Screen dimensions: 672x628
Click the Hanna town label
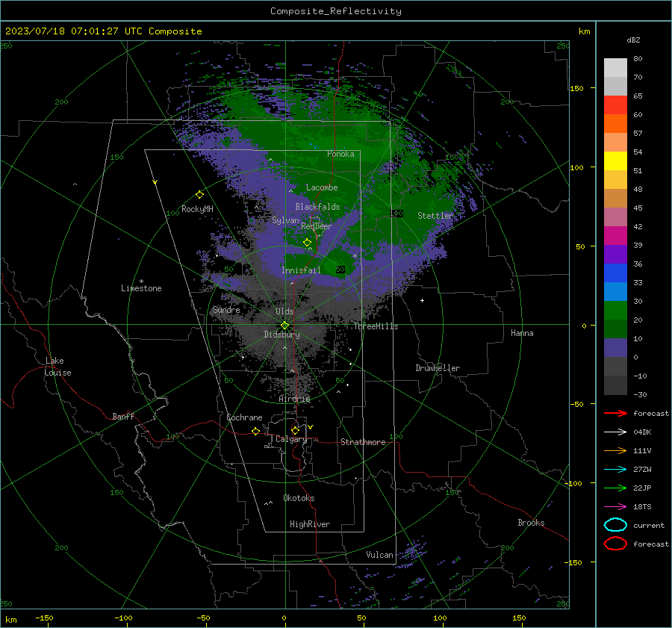point(522,333)
